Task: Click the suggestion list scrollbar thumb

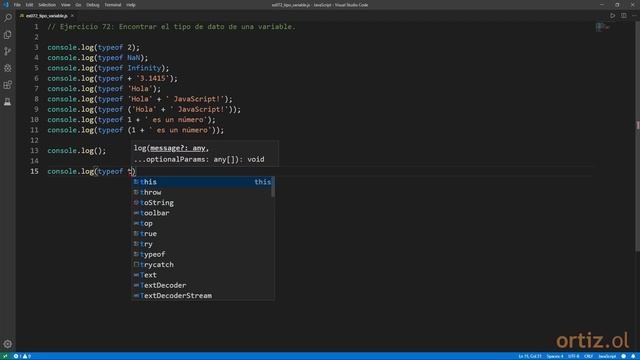Action: coord(273,187)
